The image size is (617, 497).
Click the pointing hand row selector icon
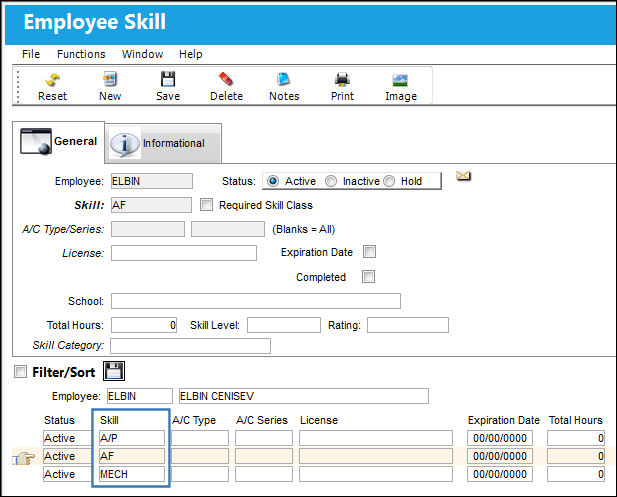pyautogui.click(x=24, y=458)
